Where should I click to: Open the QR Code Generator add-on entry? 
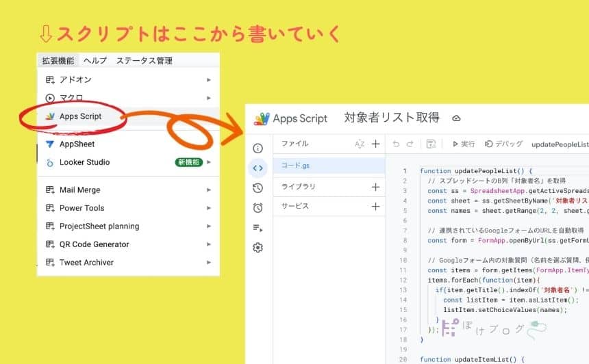click(129, 244)
